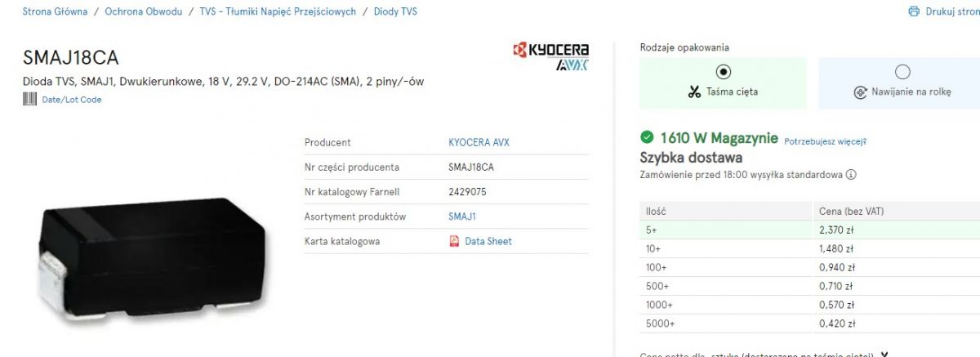This screenshot has width=980, height=357.
Task: Open SMAJ1 product range link
Action: (x=462, y=216)
